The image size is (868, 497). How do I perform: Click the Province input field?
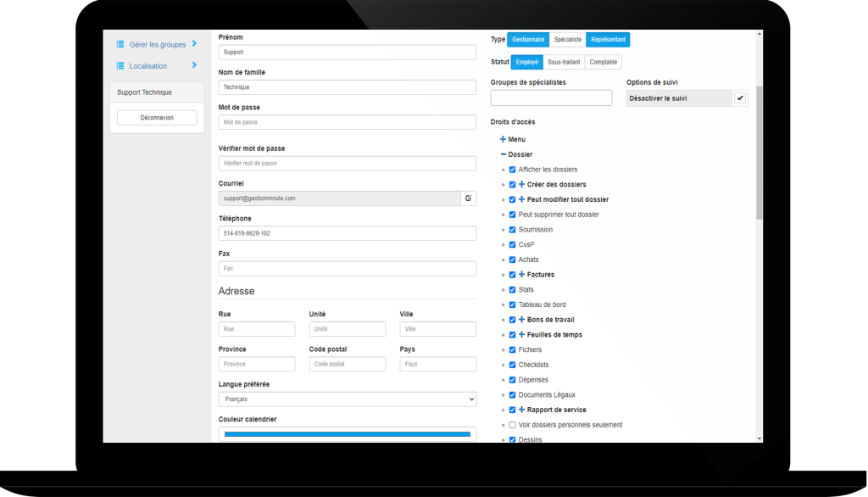[x=257, y=364]
